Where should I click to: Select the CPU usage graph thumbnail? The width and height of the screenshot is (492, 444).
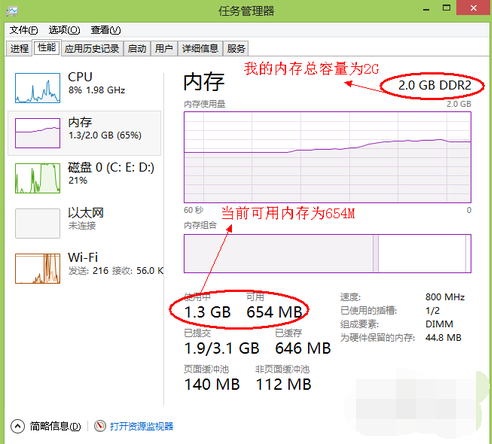38,88
